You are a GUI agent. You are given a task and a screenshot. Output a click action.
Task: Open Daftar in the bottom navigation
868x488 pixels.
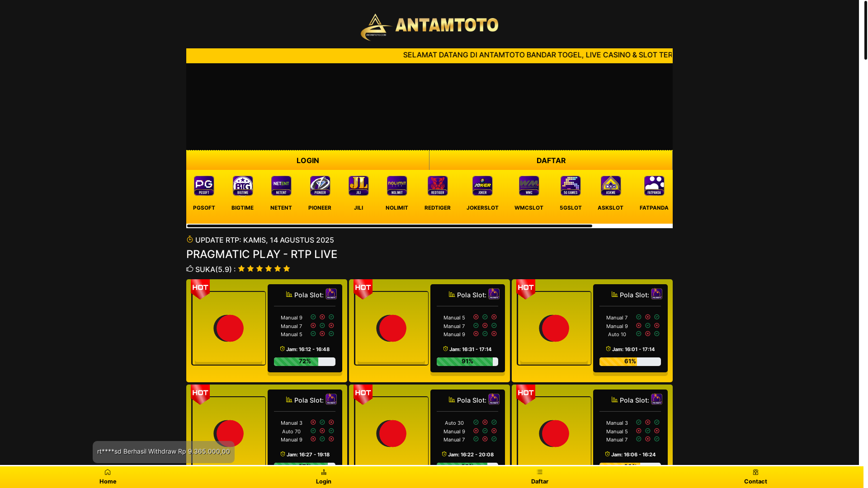[539, 477]
